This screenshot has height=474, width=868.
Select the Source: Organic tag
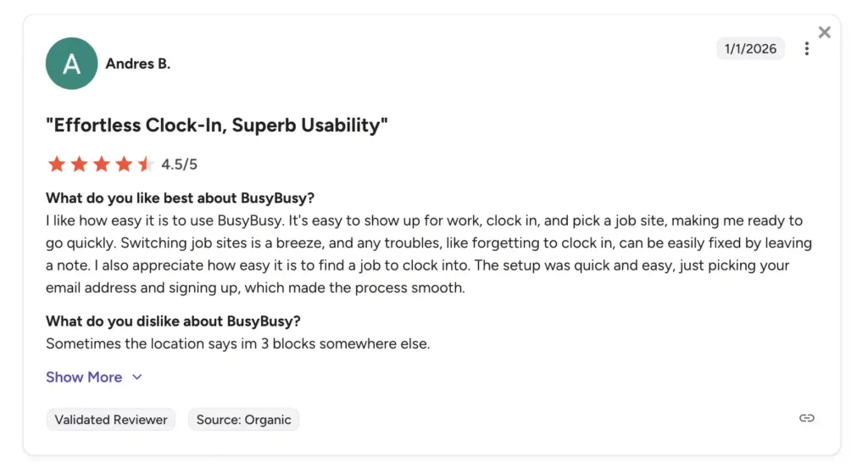(x=243, y=420)
